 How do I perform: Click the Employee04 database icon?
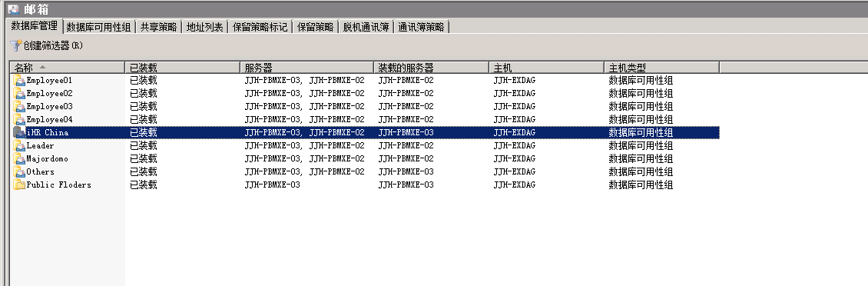[x=19, y=120]
